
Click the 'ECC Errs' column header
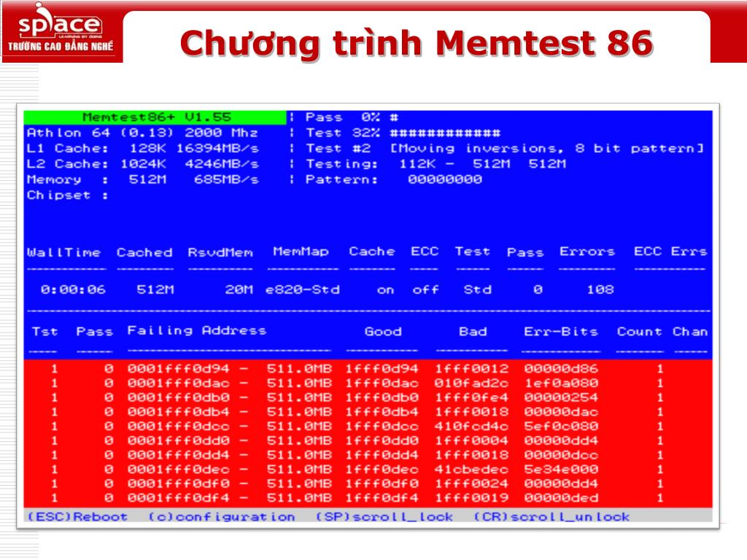click(x=670, y=252)
